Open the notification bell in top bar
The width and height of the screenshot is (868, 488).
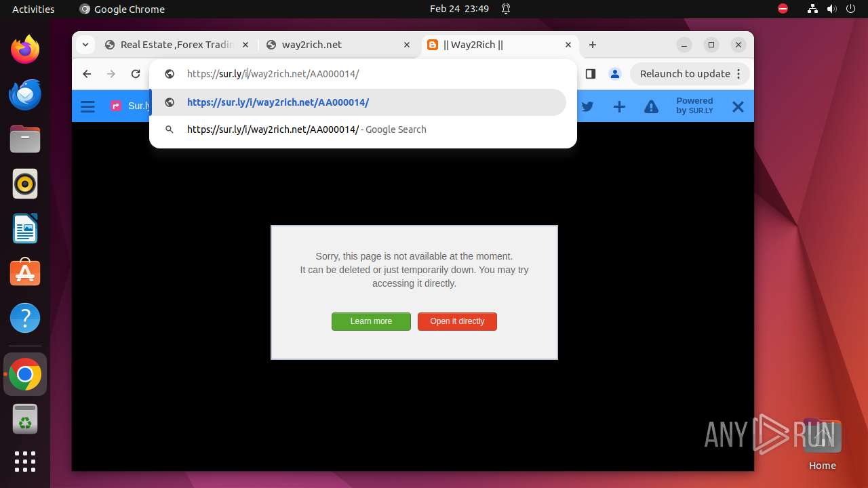[506, 9]
